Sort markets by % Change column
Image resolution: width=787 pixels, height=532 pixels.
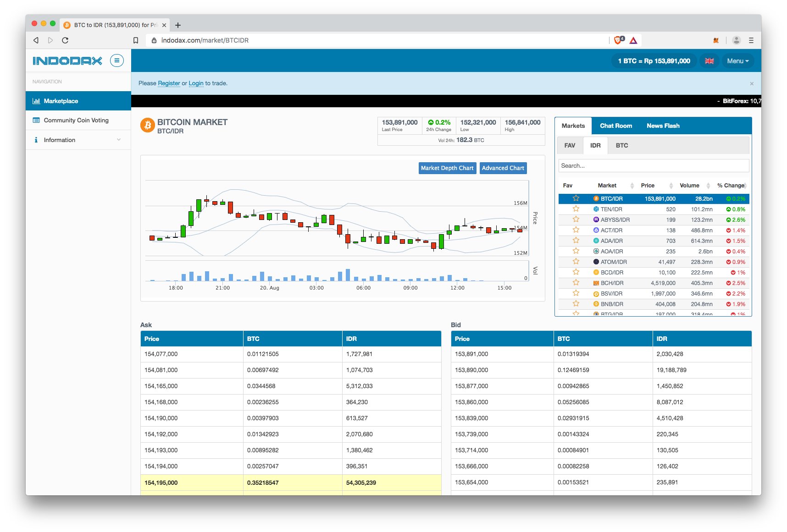pos(732,186)
